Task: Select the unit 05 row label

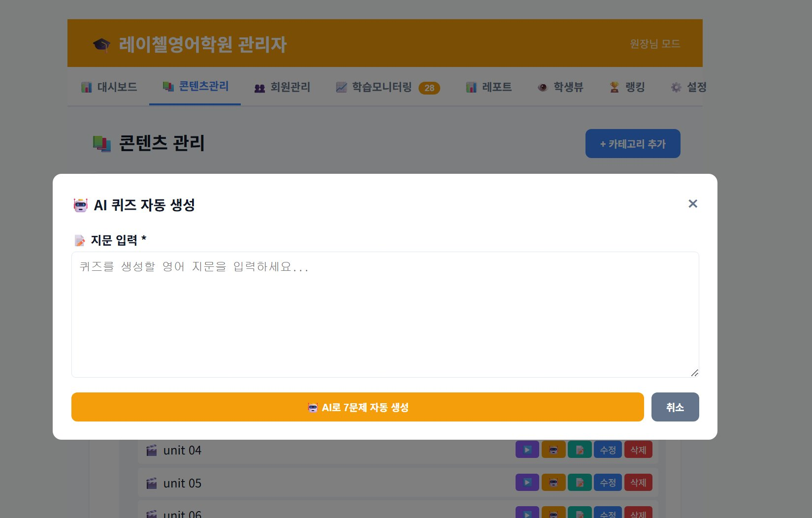Action: pos(182,484)
